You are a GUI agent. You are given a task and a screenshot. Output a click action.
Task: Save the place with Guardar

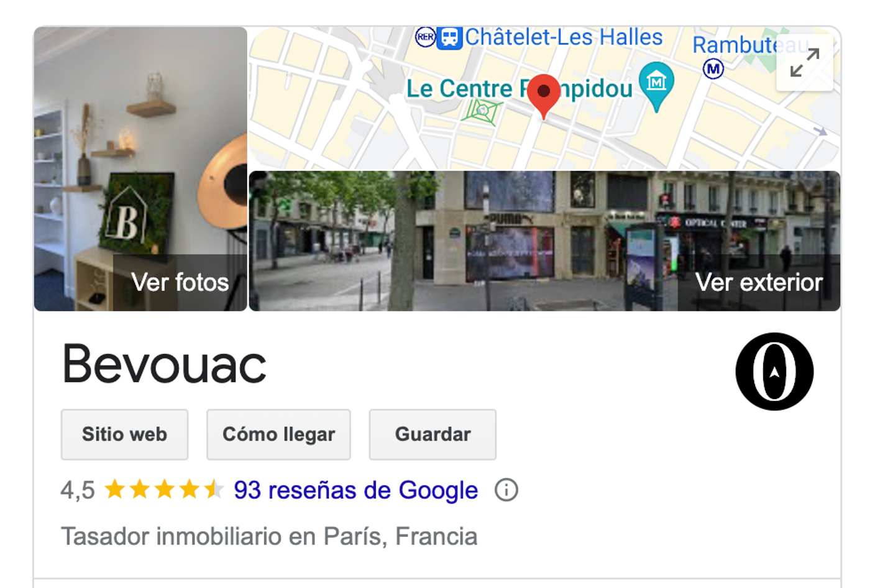(x=433, y=434)
